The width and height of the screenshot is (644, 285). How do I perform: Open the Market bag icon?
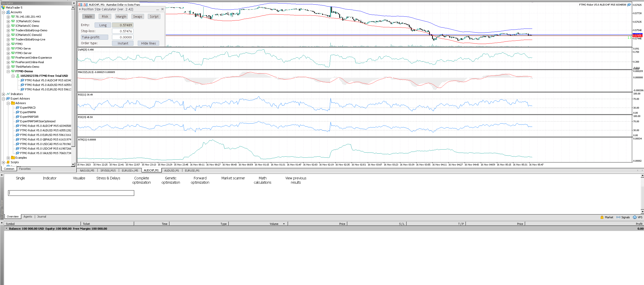click(x=602, y=217)
